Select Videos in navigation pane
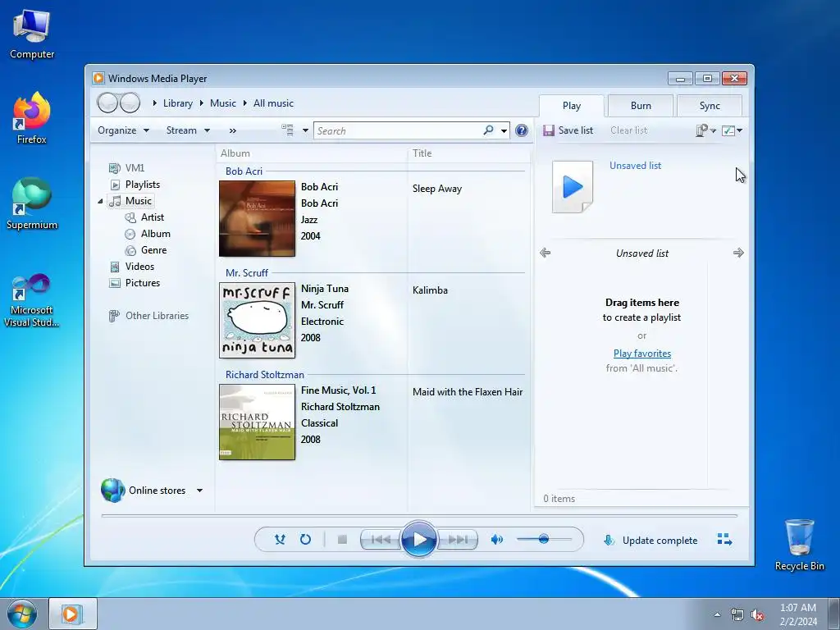The image size is (840, 630). tap(132, 267)
